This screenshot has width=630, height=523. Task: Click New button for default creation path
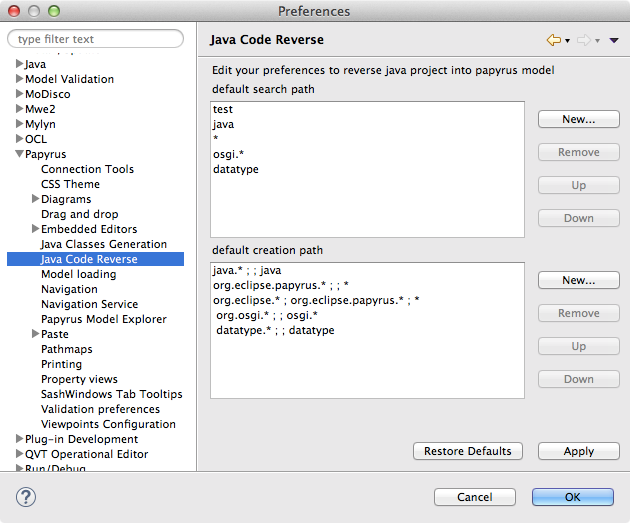click(x=578, y=280)
